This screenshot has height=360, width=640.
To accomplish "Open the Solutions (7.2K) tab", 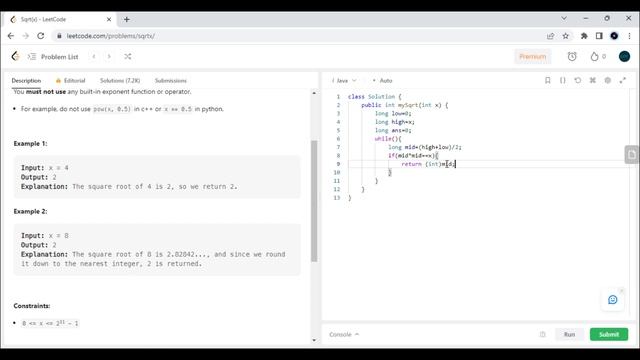I will (120, 81).
